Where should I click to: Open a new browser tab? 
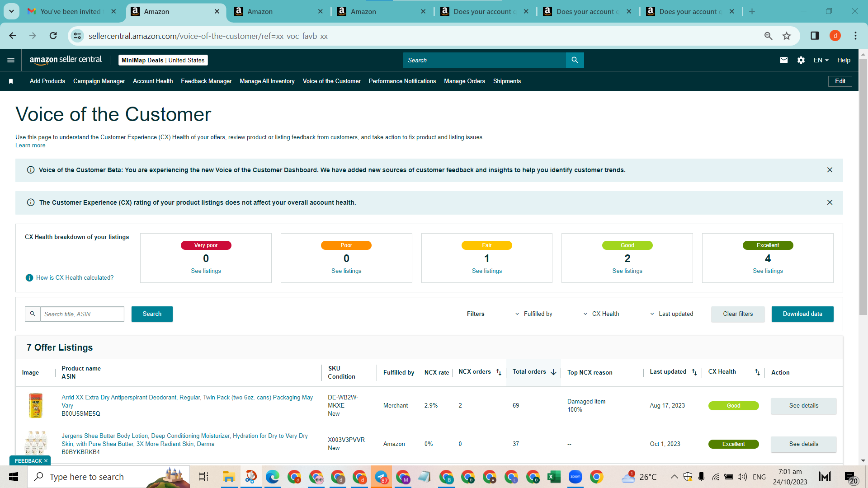(752, 11)
